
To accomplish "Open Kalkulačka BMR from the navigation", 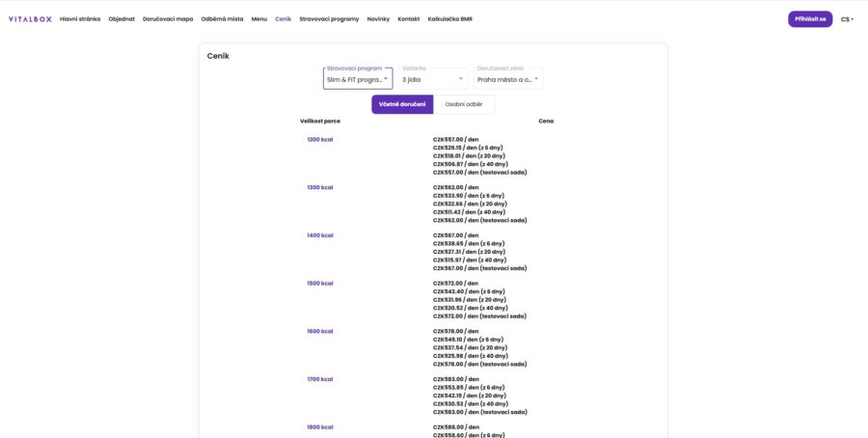I will coord(450,19).
